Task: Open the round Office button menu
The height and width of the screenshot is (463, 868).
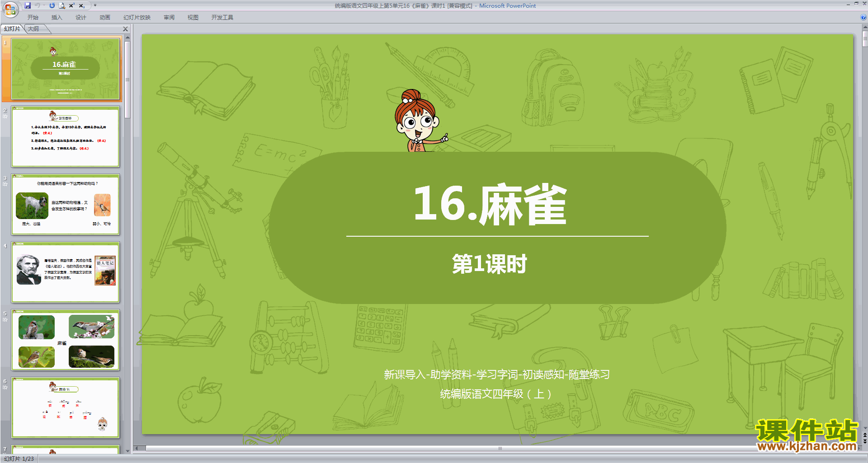Action: pyautogui.click(x=10, y=9)
